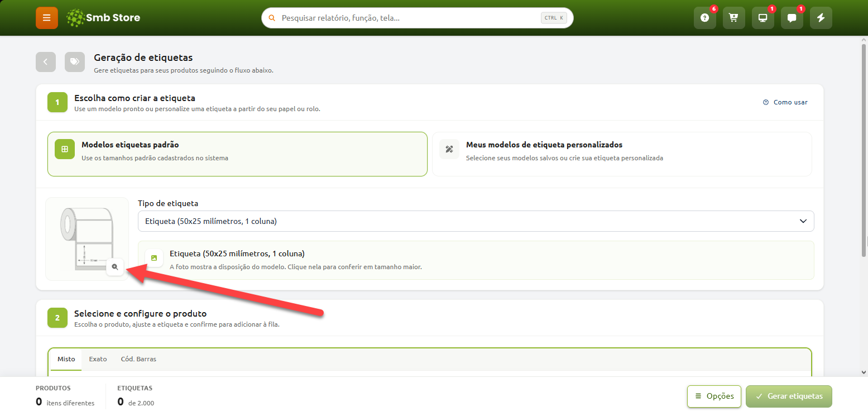The width and height of the screenshot is (868, 416).
Task: Click the PRODUTOS counter in the footer
Action: 65,396
